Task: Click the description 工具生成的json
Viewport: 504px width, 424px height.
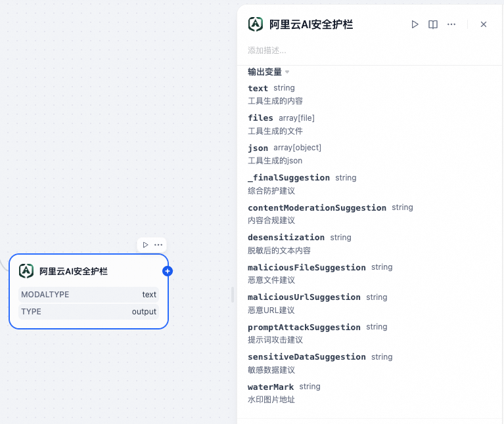Action: tap(275, 161)
